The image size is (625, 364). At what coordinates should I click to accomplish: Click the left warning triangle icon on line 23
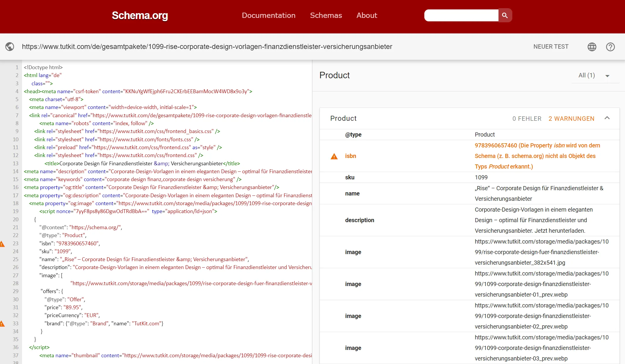coord(3,243)
